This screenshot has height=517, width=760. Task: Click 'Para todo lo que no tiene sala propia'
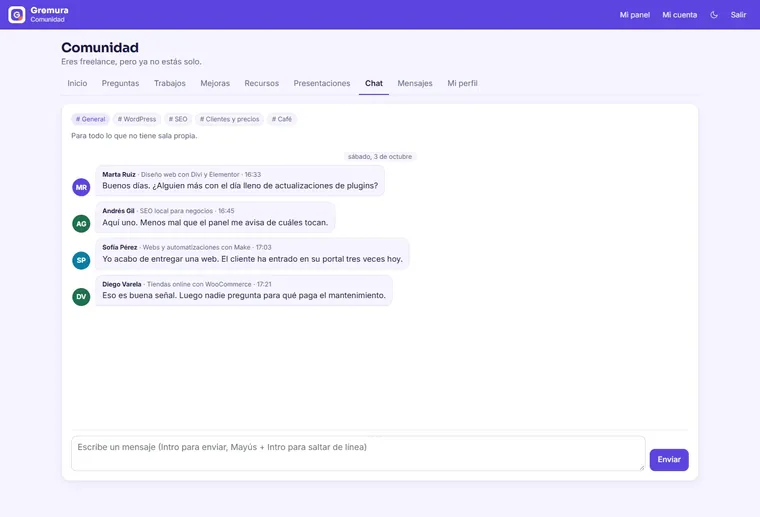coord(134,136)
